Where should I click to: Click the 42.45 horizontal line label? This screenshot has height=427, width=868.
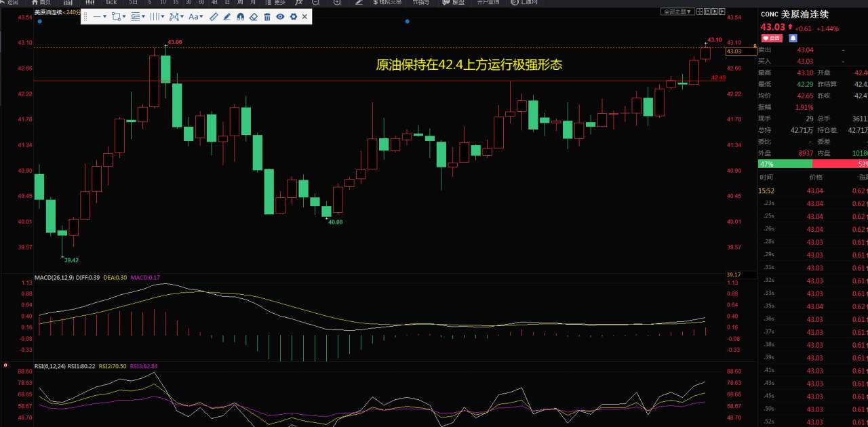click(718, 78)
